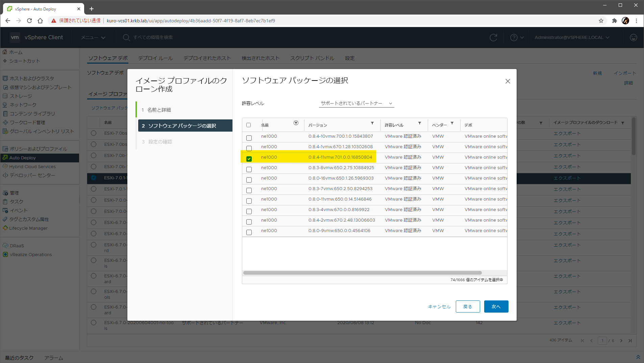This screenshot has height=363, width=644.
Task: Click the version column filter icon
Action: click(372, 123)
